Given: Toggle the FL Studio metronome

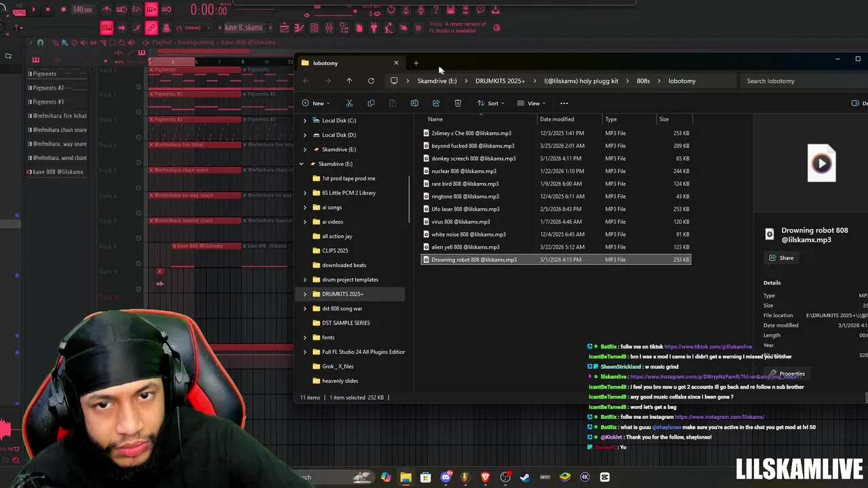Looking at the screenshot, I should click(106, 9).
